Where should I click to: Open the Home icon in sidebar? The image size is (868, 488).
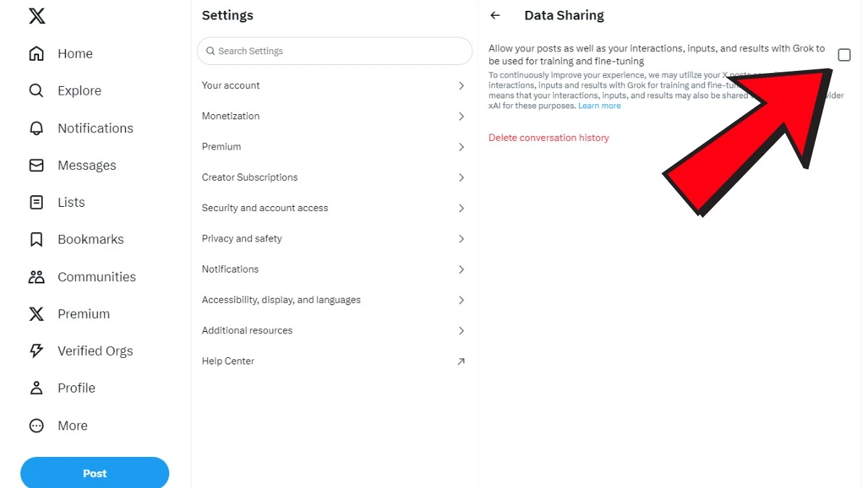pyautogui.click(x=36, y=53)
